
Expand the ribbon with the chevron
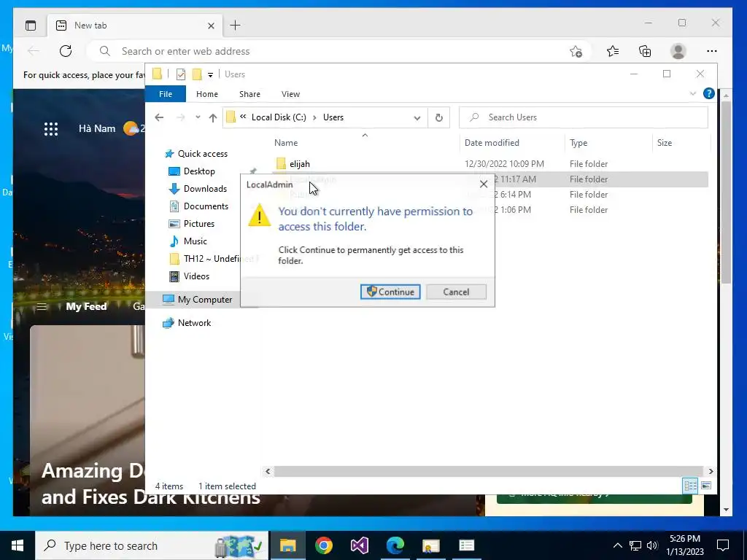click(693, 94)
